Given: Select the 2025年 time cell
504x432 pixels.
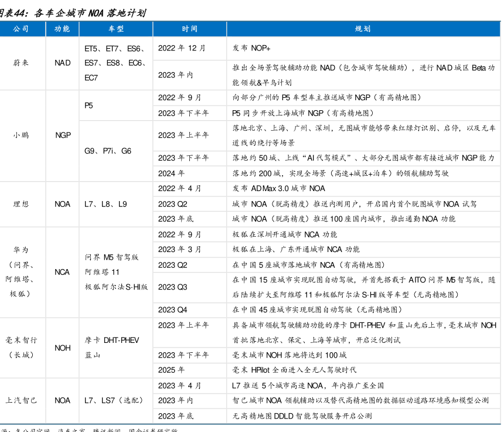Looking at the screenshot, I should pyautogui.click(x=172, y=370).
